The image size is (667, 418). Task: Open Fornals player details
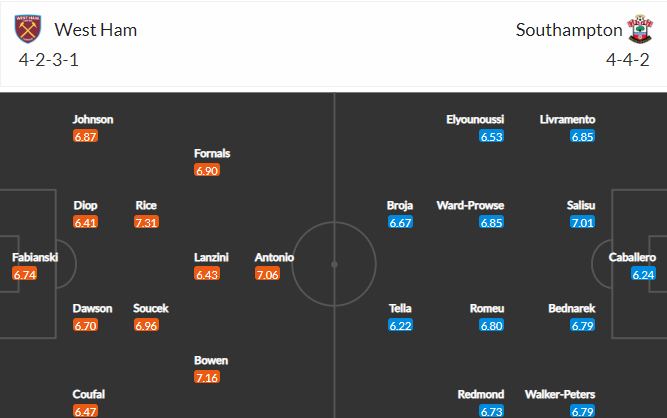pyautogui.click(x=212, y=154)
